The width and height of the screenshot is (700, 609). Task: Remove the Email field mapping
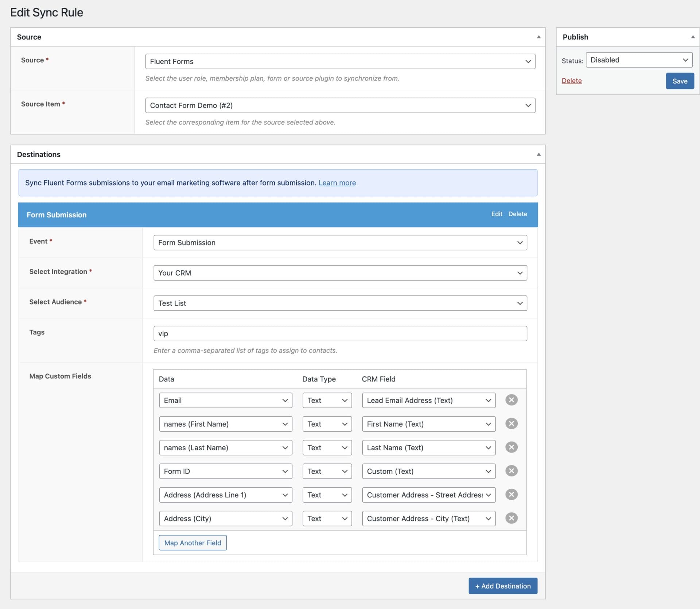pyautogui.click(x=511, y=400)
